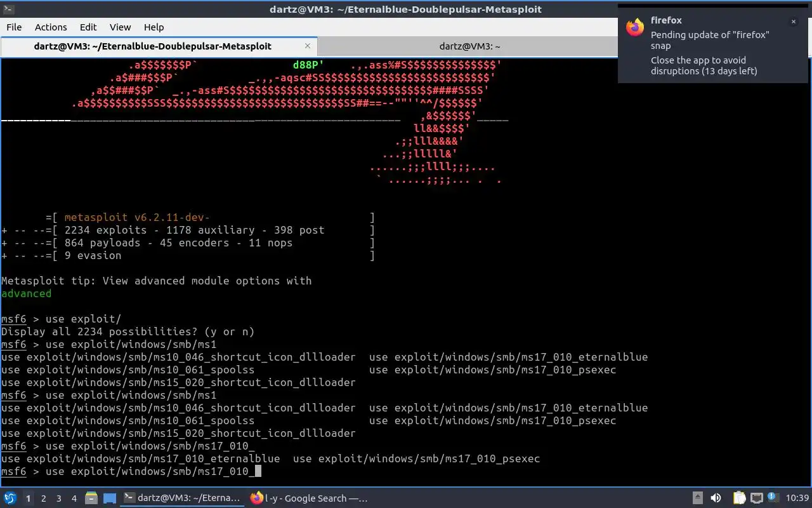812x508 pixels.
Task: Click the 'Metasploit tip: View advanced module options' line
Action: 156,281
